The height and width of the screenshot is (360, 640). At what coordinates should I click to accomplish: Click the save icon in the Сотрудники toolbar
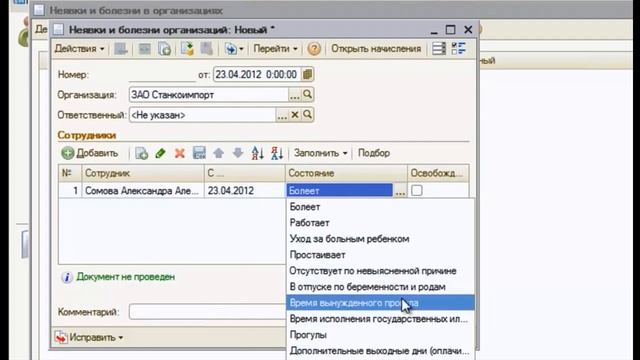click(x=199, y=153)
